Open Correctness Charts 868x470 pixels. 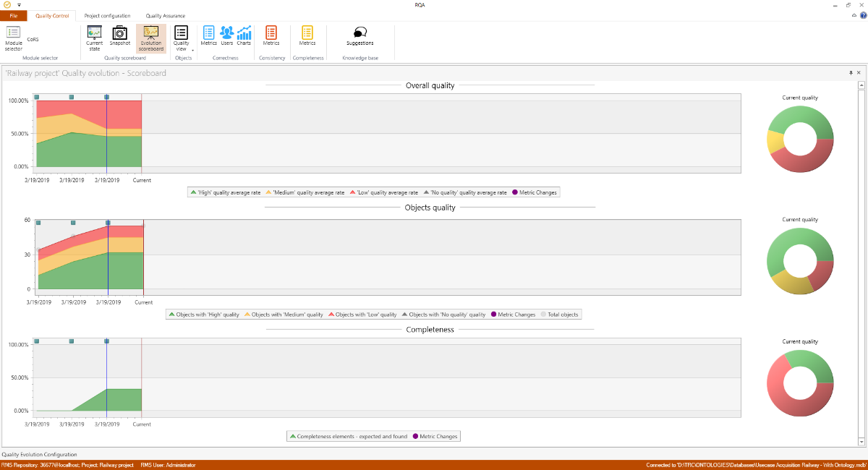click(x=244, y=36)
